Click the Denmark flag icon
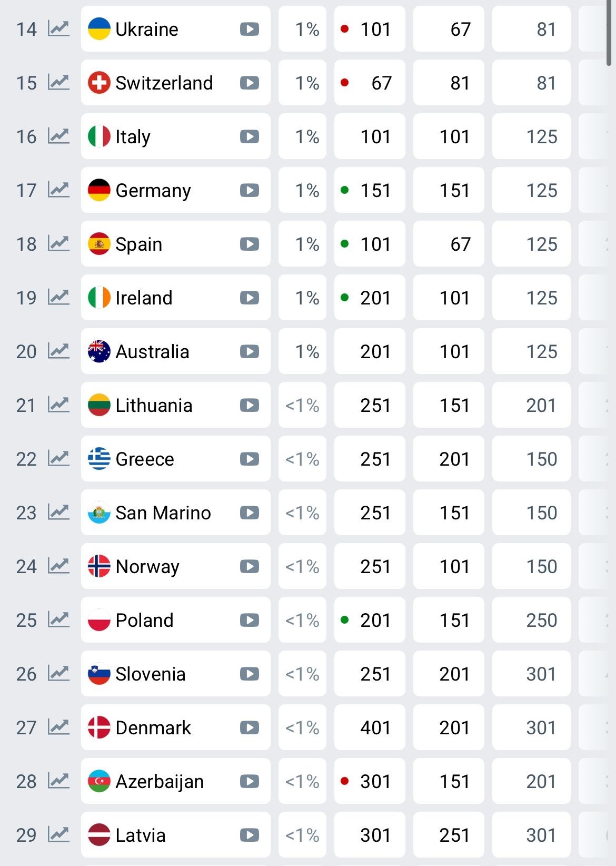Image resolution: width=616 pixels, height=866 pixels. pos(99,727)
